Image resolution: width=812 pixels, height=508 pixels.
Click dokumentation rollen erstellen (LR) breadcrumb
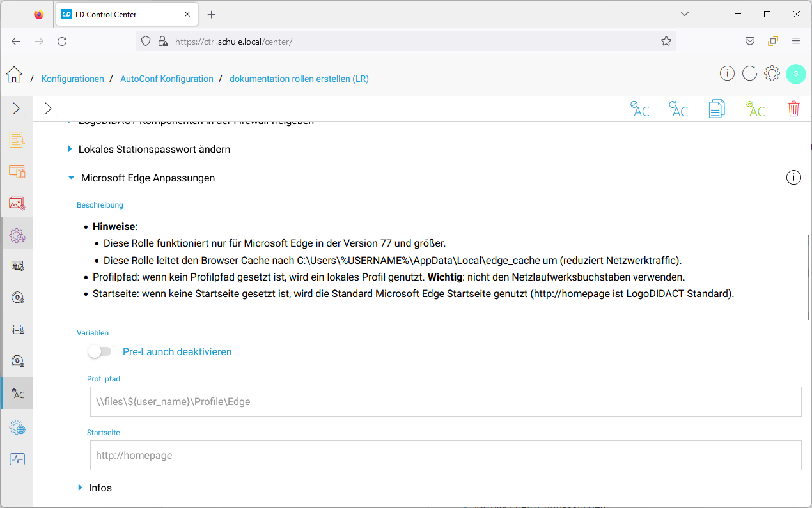[x=299, y=79]
